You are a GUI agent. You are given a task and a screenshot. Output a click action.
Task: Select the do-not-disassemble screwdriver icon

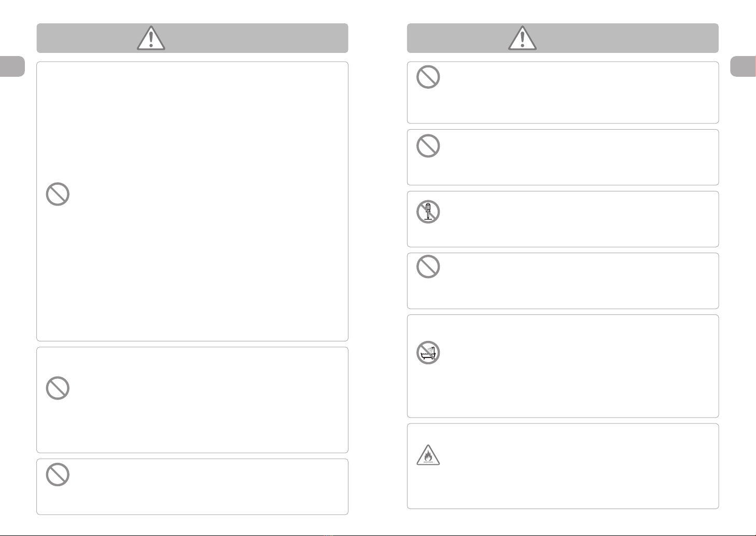click(428, 212)
